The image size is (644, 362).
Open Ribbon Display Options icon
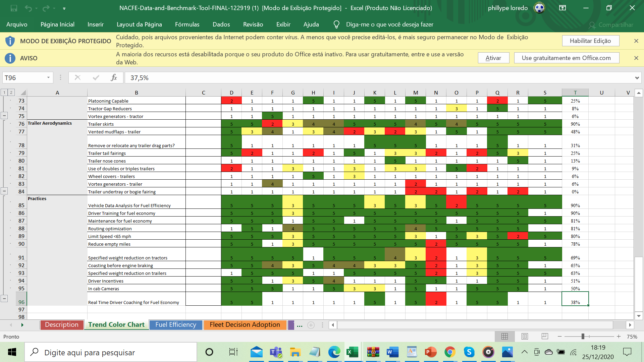pyautogui.click(x=562, y=8)
